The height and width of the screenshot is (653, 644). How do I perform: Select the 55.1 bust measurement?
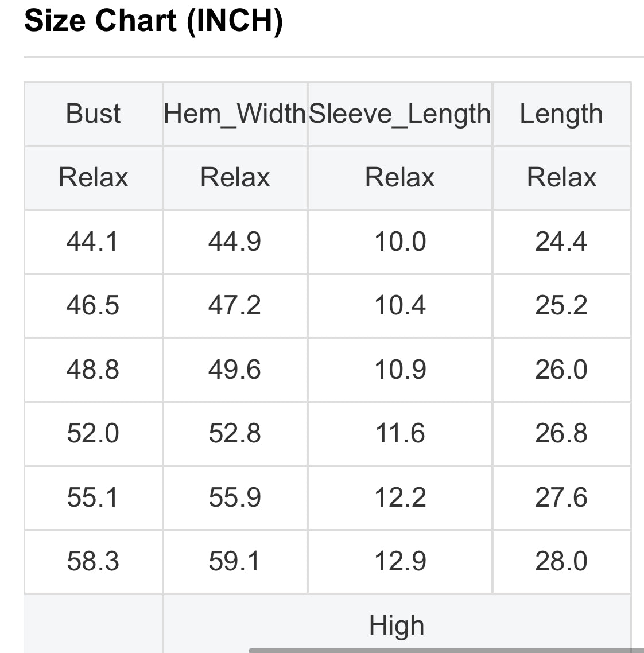click(93, 497)
